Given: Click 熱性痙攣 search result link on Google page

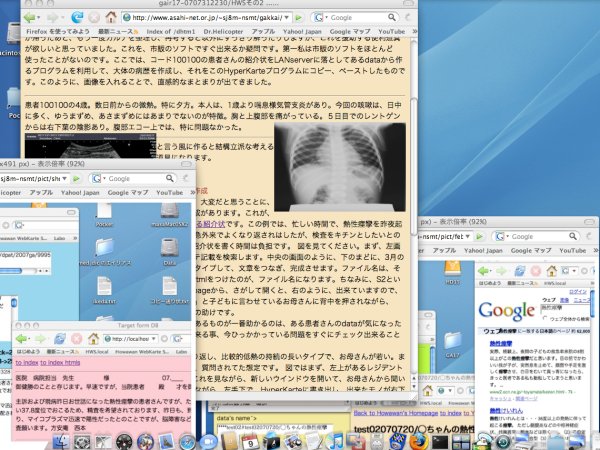Looking at the screenshot, I should (x=501, y=344).
